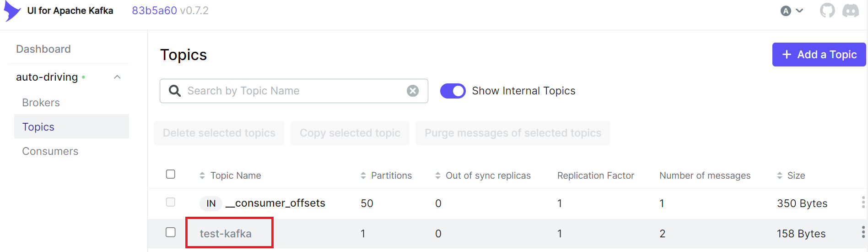Select the test-kafka row checkbox
The image size is (868, 252).
click(171, 232)
